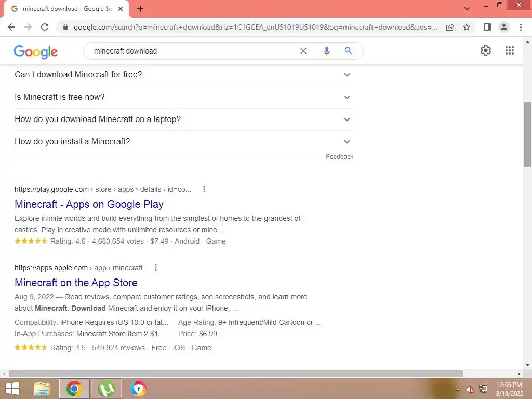The image size is (532, 399).
Task: Click the browser forward arrow
Action: [x=28, y=27]
